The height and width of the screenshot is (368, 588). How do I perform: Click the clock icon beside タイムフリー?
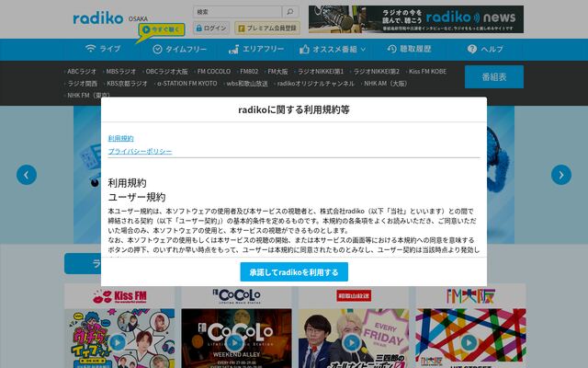[x=157, y=49]
